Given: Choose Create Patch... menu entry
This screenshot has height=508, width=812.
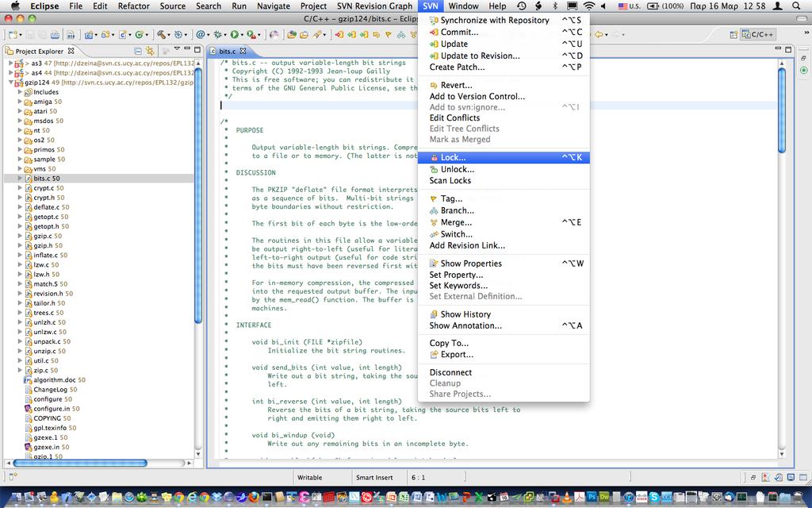Looking at the screenshot, I should click(x=504, y=67).
